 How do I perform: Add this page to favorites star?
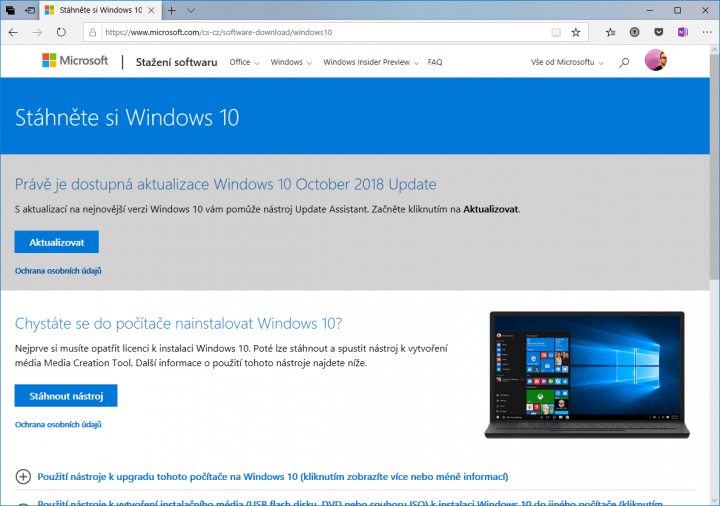click(576, 32)
